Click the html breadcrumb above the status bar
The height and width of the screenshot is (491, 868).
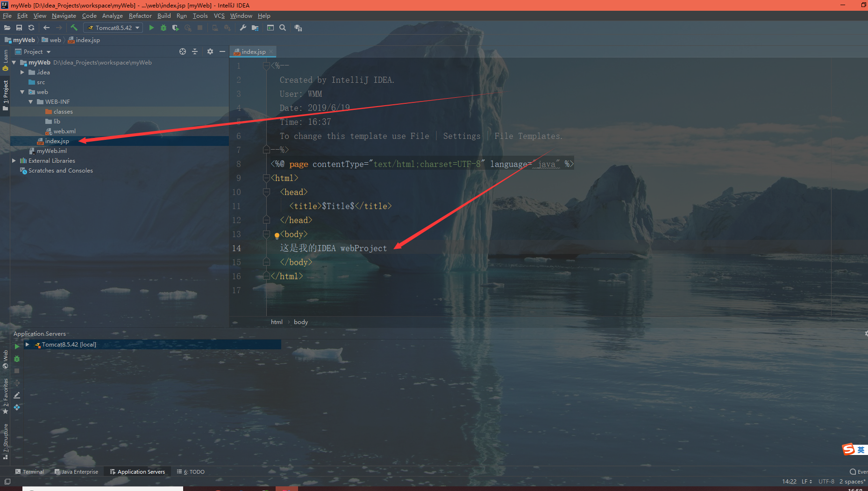pos(277,322)
